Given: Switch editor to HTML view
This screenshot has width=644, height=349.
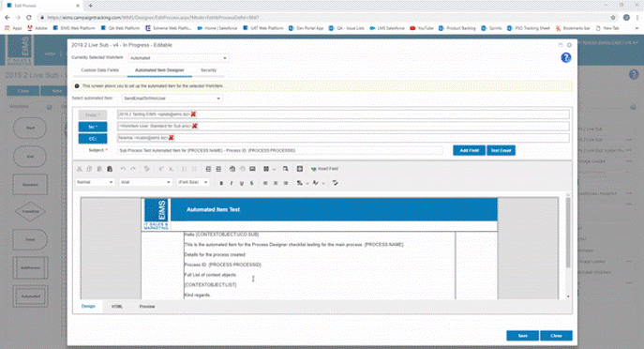Looking at the screenshot, I should click(117, 306).
